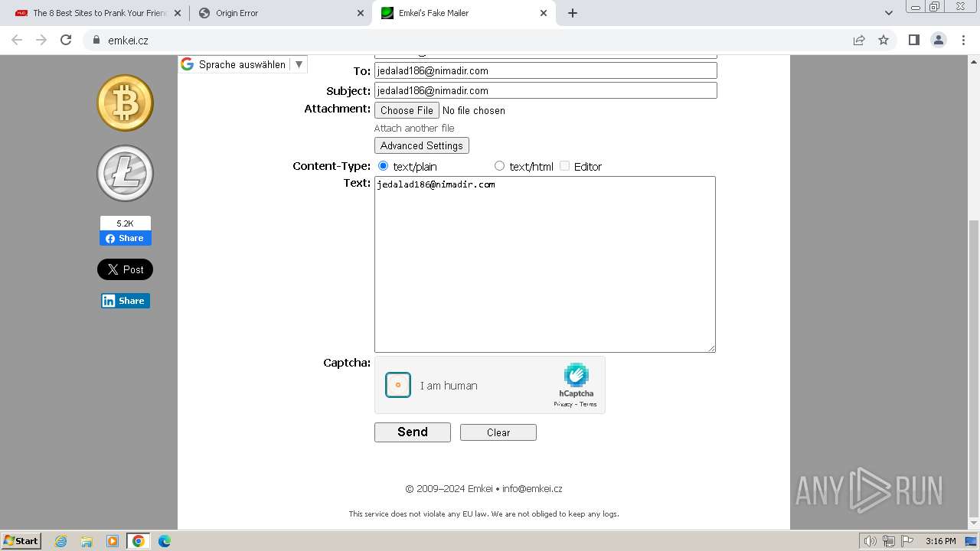Close the 8 Best Sites tab

coord(178,13)
